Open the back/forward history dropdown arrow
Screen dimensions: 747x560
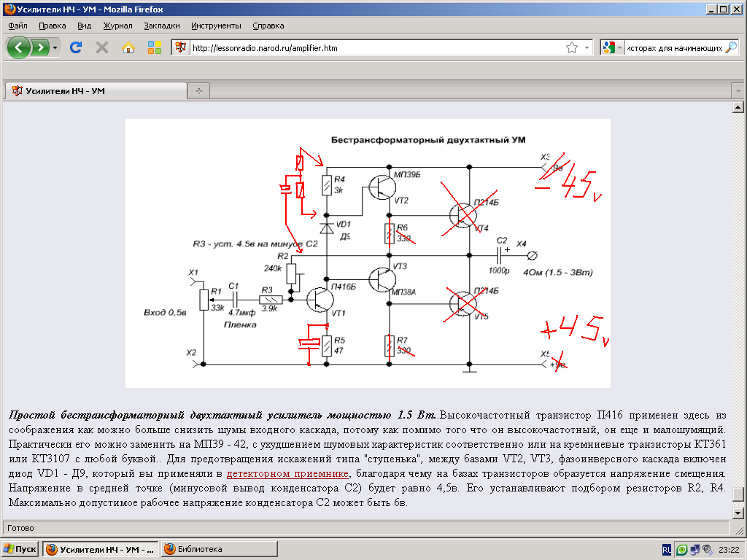pos(55,48)
